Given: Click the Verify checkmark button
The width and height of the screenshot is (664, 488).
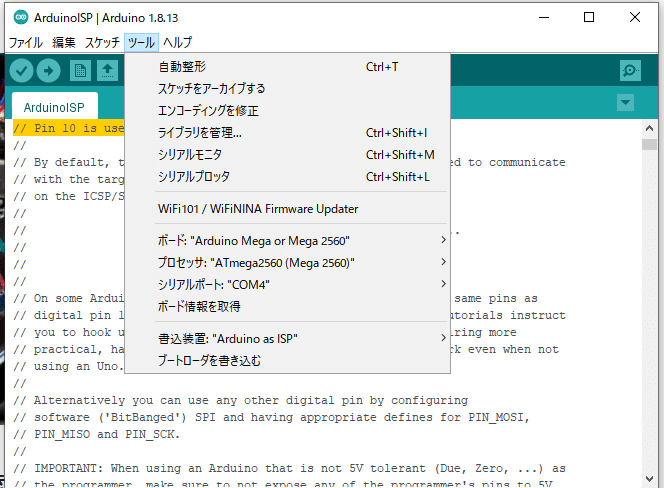Looking at the screenshot, I should pyautogui.click(x=21, y=70).
